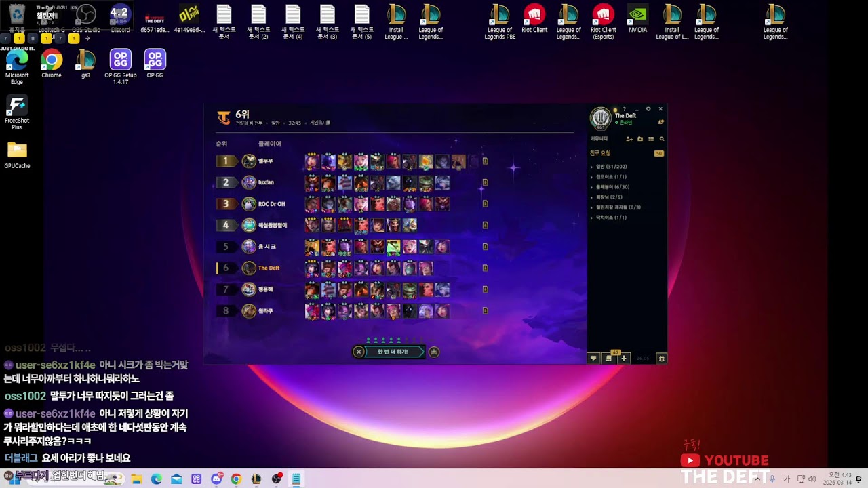Viewport: 868px width, 488px height.
Task: Open the 친구 요청 friend requests section
Action: [x=627, y=154]
